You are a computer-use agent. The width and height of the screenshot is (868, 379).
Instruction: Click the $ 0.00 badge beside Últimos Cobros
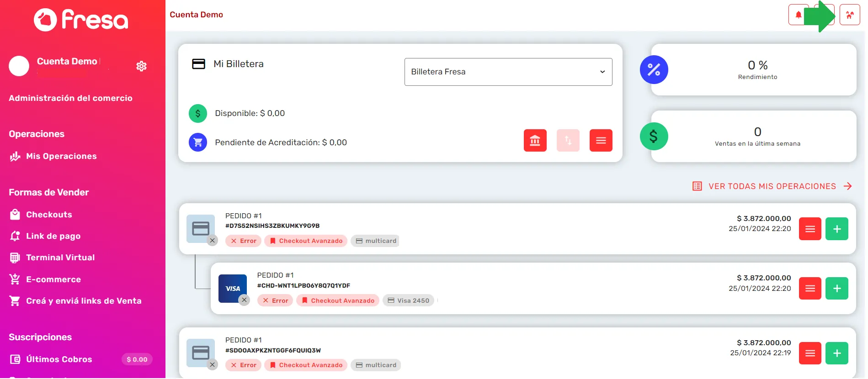[137, 359]
